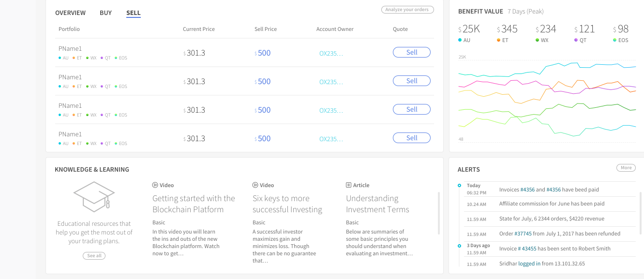
Task: Click the video icon above Six keys
Action: click(x=255, y=185)
